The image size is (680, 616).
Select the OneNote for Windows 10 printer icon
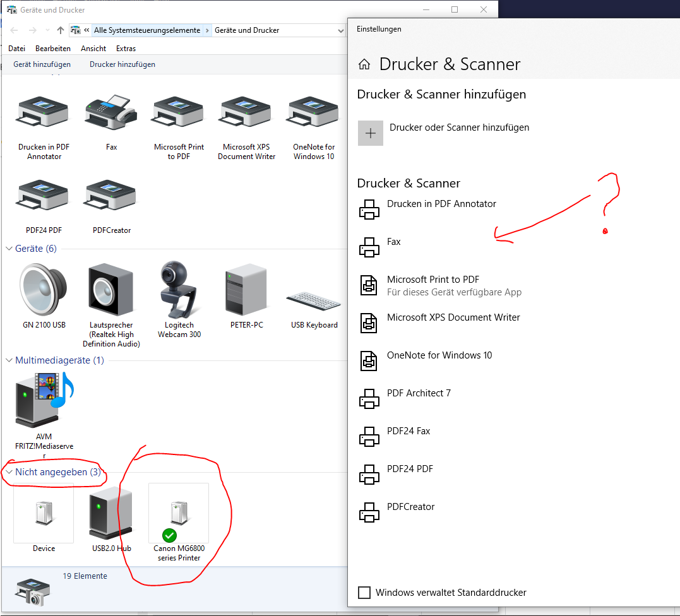coord(313,112)
